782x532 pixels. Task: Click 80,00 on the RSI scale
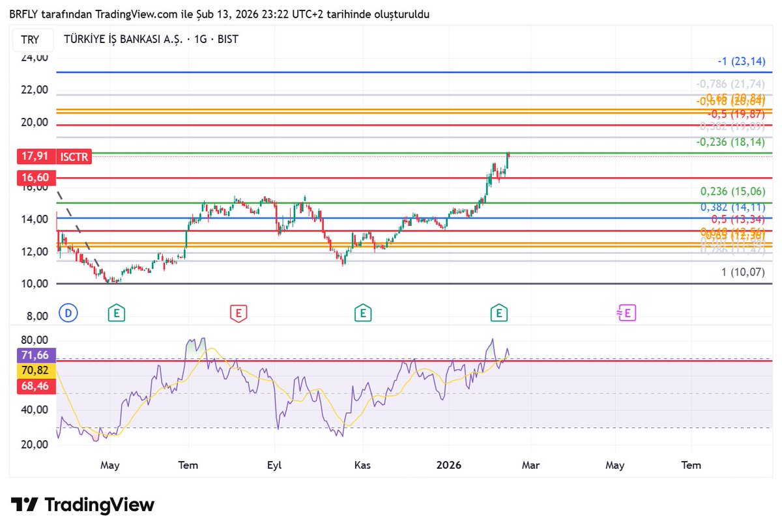coord(35,340)
